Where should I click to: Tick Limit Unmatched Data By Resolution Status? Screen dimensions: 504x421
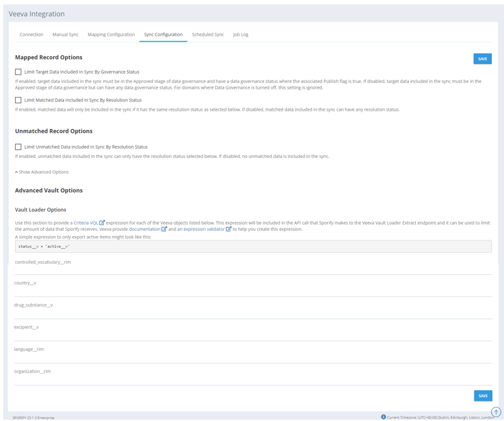(x=18, y=147)
